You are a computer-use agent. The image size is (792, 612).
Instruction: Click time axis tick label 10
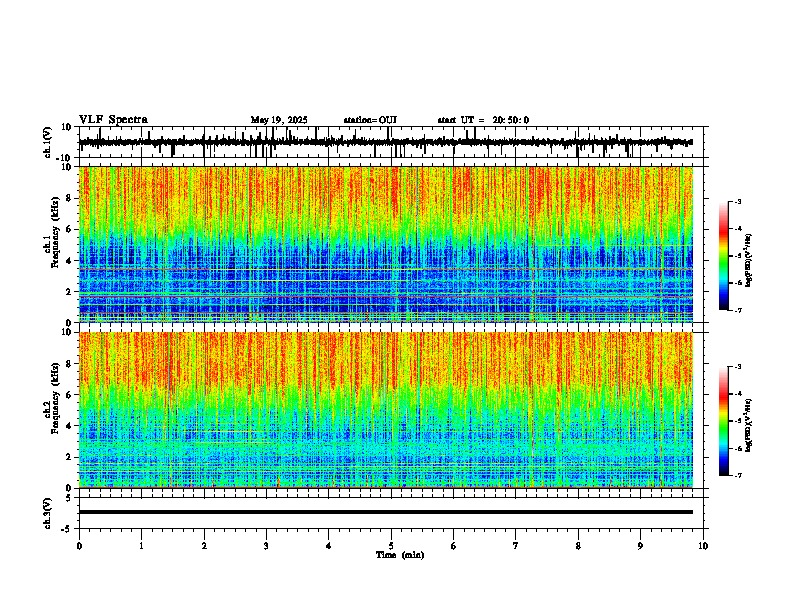coord(703,546)
